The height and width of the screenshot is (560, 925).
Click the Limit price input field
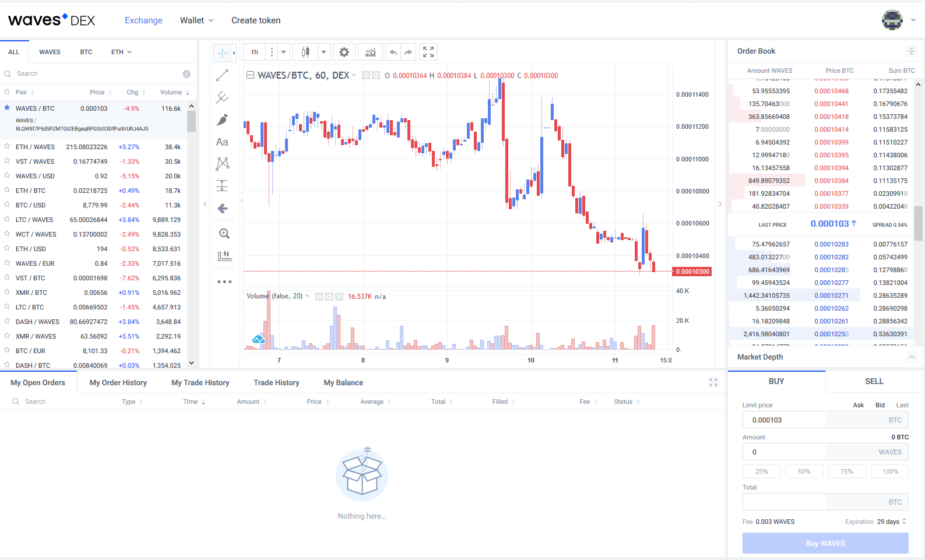coord(825,420)
